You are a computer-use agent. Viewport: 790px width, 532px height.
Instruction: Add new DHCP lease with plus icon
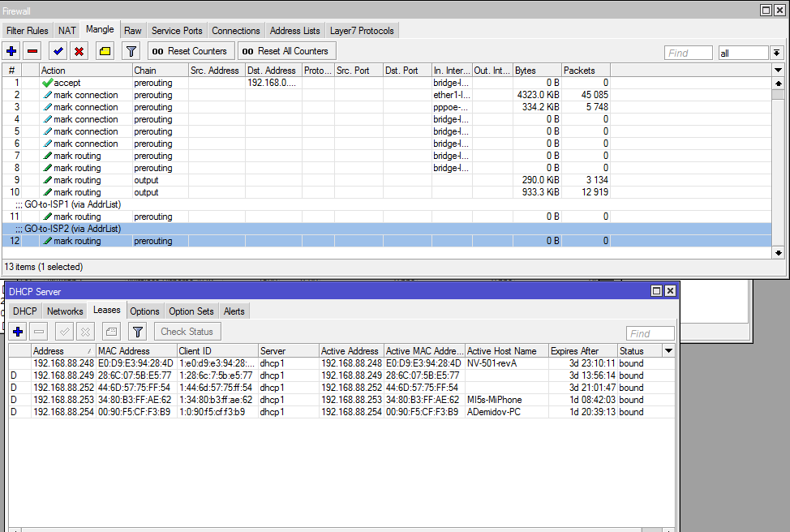(x=18, y=332)
